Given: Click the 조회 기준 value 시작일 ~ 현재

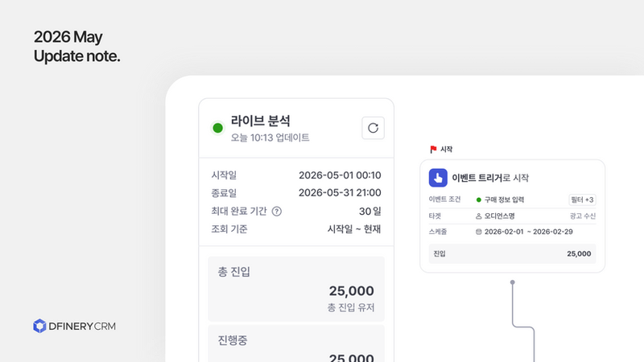Looking at the screenshot, I should point(354,229).
